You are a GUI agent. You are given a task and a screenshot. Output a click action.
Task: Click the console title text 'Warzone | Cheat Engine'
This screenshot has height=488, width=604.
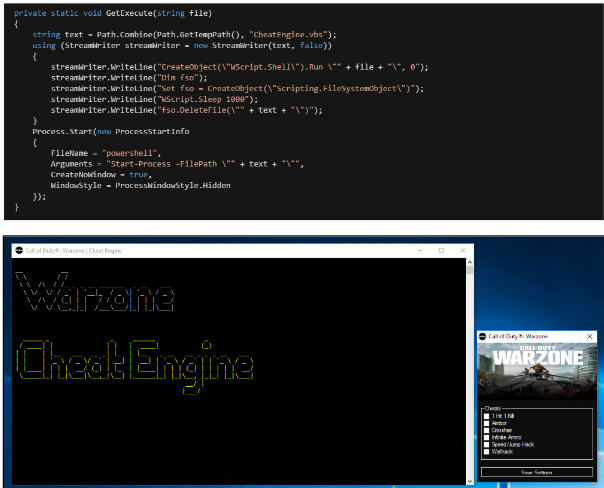click(92, 251)
